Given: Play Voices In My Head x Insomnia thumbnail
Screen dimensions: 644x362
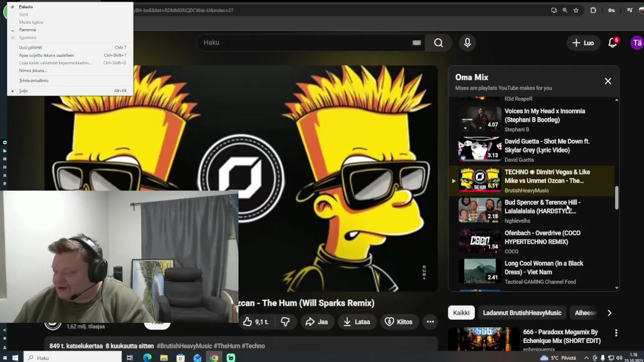Looking at the screenshot, I should pyautogui.click(x=479, y=119).
